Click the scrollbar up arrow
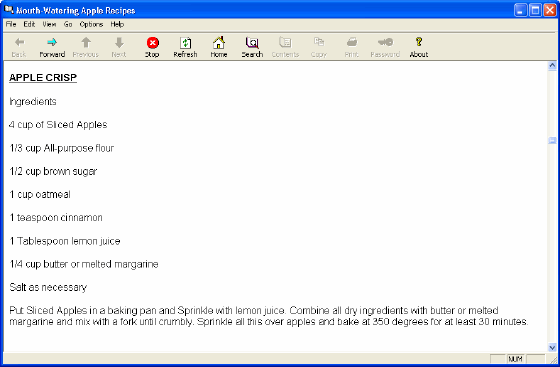Viewport: 560px width, 367px height. (552, 66)
